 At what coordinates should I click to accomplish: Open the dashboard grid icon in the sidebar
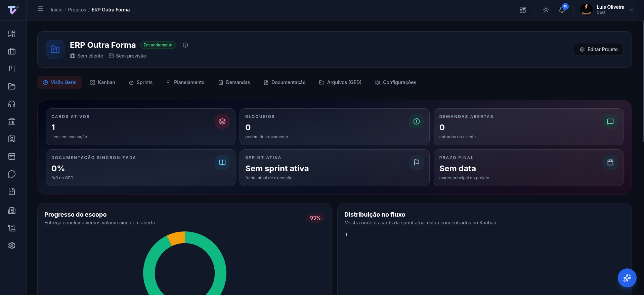click(12, 34)
